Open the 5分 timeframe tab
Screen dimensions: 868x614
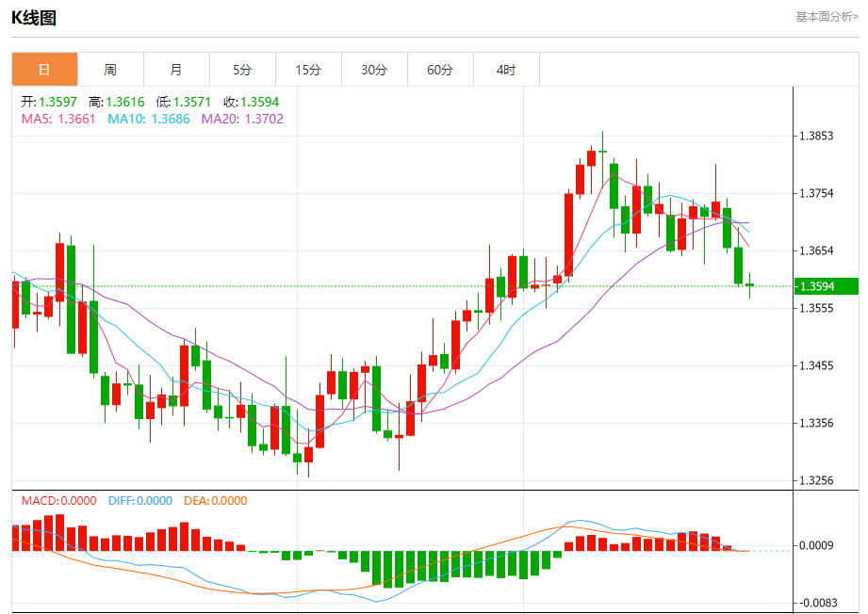[242, 70]
